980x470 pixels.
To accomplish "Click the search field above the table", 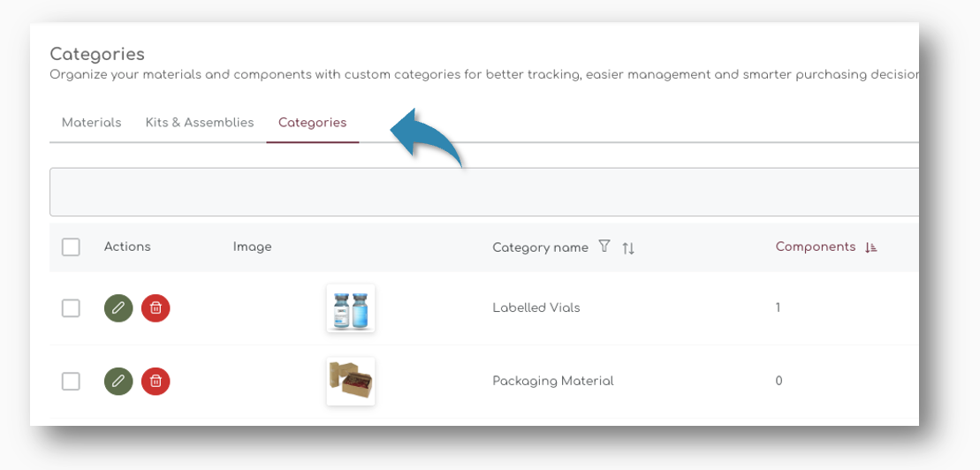I will pyautogui.click(x=483, y=192).
